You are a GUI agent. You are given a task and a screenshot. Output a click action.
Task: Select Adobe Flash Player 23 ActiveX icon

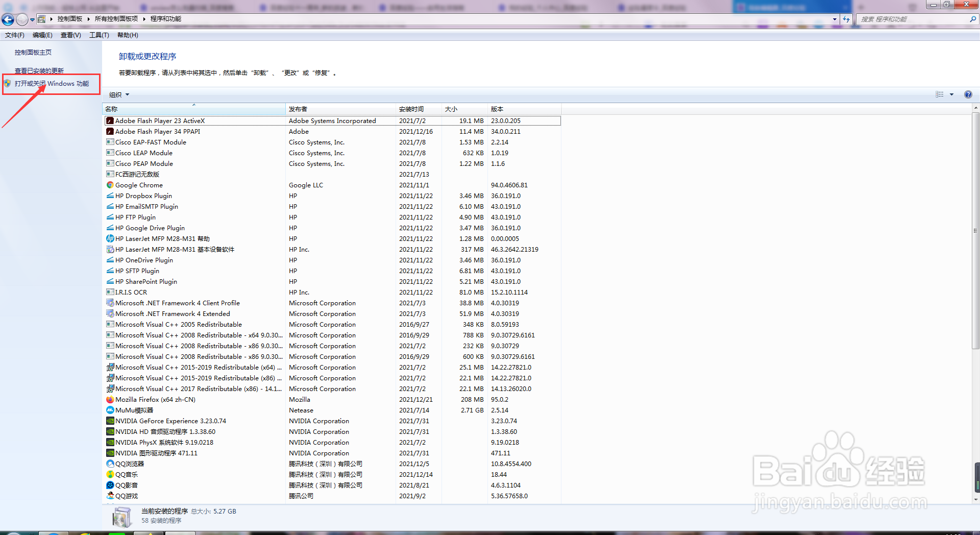point(110,121)
